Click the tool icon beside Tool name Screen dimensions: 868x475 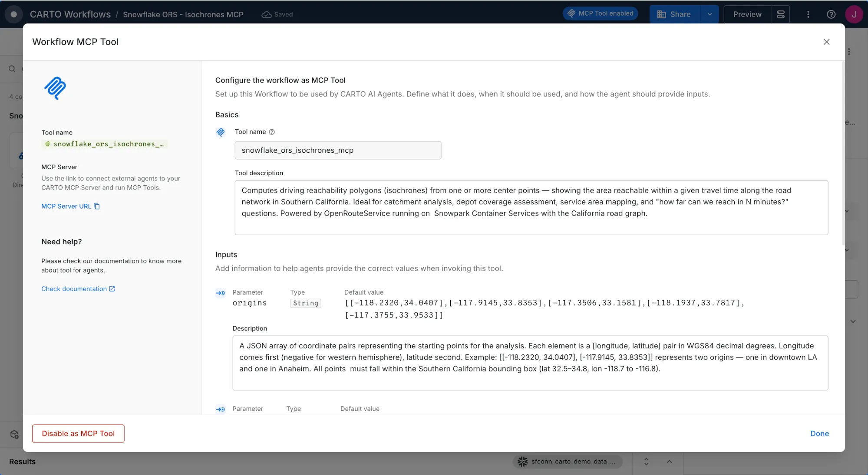coord(221,132)
